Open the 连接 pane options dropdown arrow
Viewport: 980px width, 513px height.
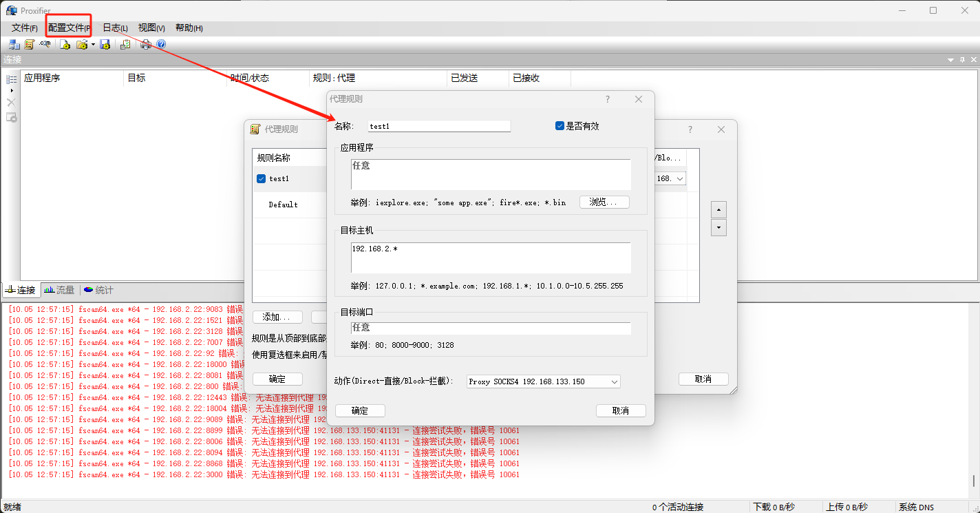(951, 60)
